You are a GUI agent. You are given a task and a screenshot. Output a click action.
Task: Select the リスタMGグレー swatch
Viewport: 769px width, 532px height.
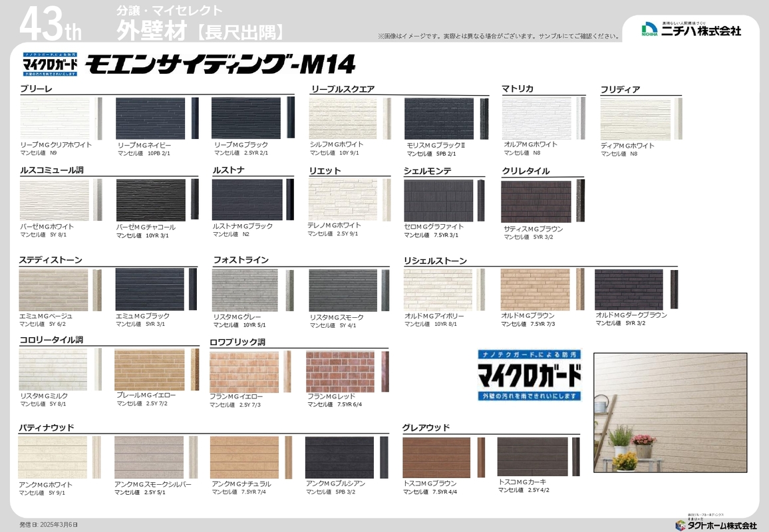point(245,290)
